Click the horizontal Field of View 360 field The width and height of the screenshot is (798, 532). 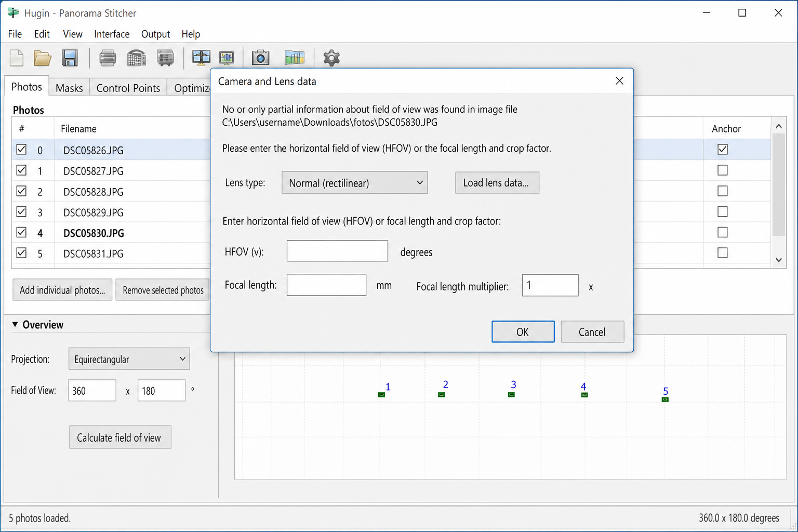point(92,390)
